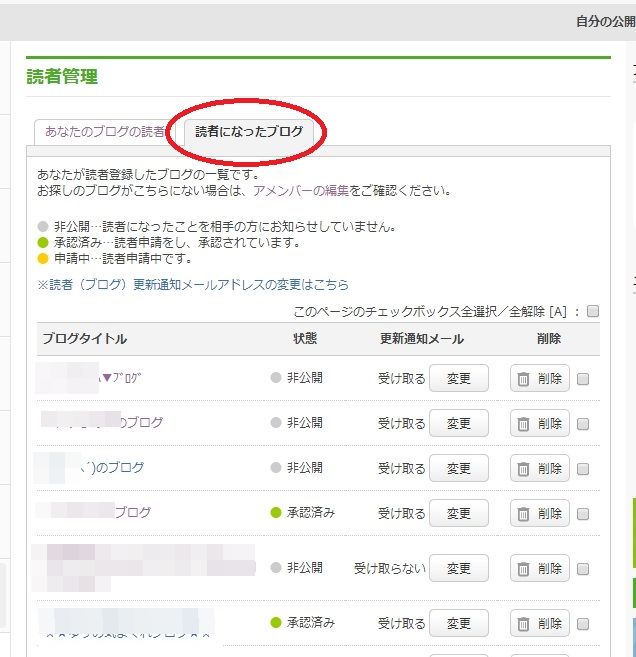Click the 読者管理 page heading
Screen dimensions: 636x657
pyautogui.click(x=62, y=76)
